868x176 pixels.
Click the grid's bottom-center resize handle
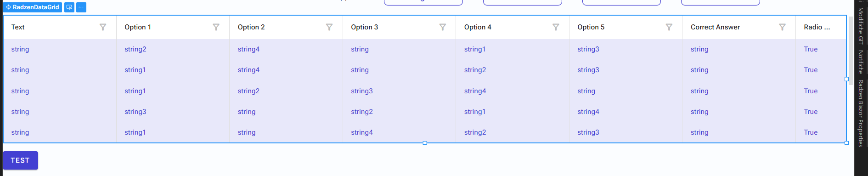[x=425, y=143]
